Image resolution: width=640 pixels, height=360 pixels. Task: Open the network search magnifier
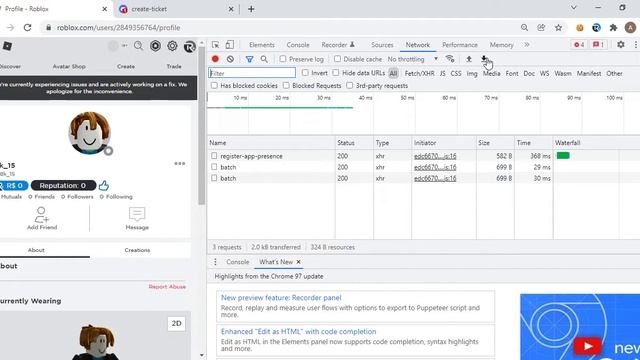click(264, 59)
